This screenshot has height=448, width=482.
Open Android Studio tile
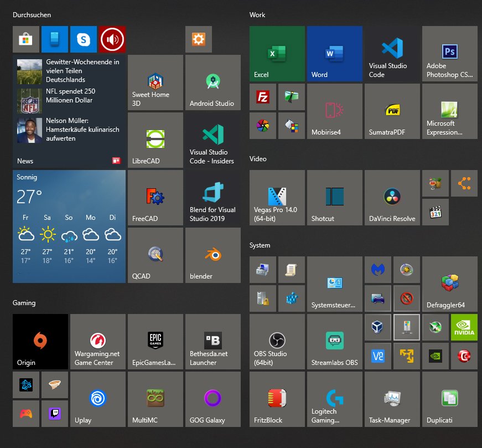pos(213,83)
